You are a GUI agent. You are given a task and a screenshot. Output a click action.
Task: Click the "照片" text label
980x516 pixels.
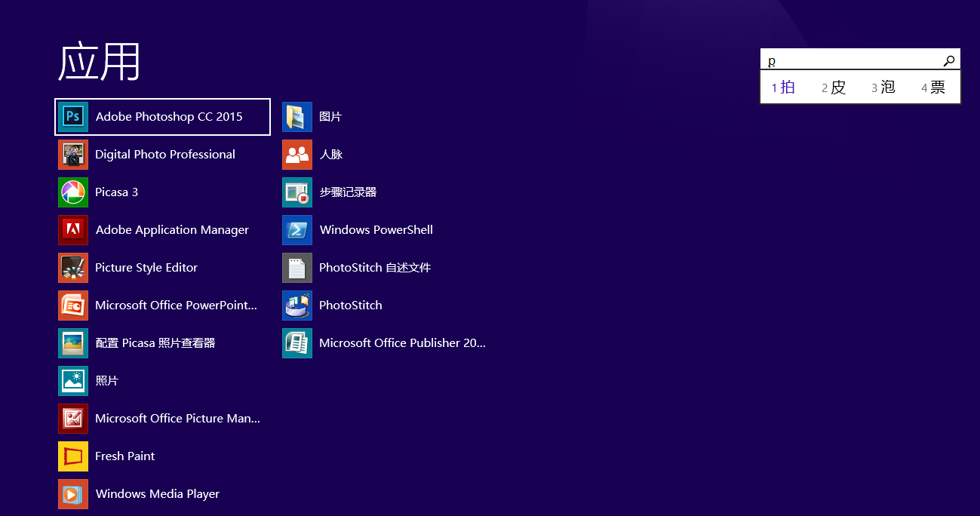pos(107,381)
